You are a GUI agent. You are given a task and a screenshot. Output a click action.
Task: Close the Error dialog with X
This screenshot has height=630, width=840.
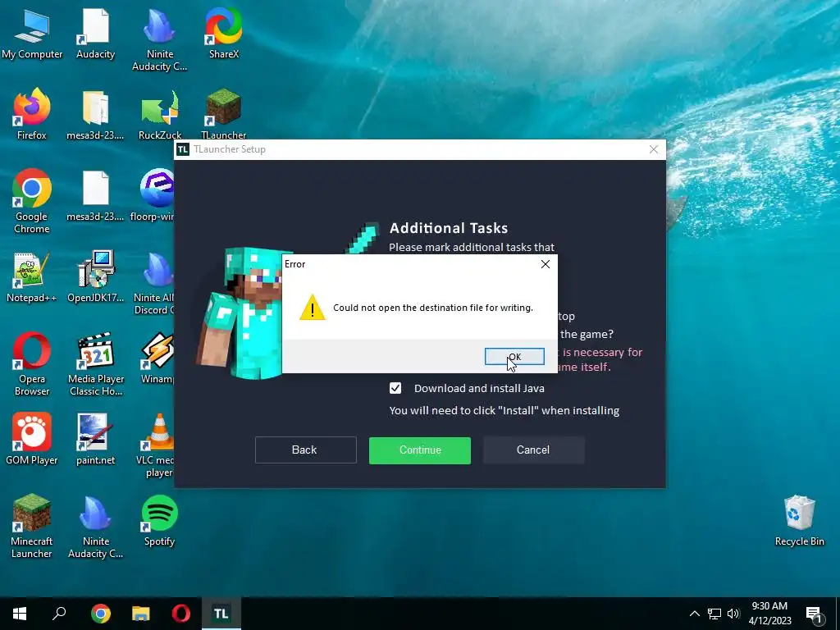pos(546,264)
